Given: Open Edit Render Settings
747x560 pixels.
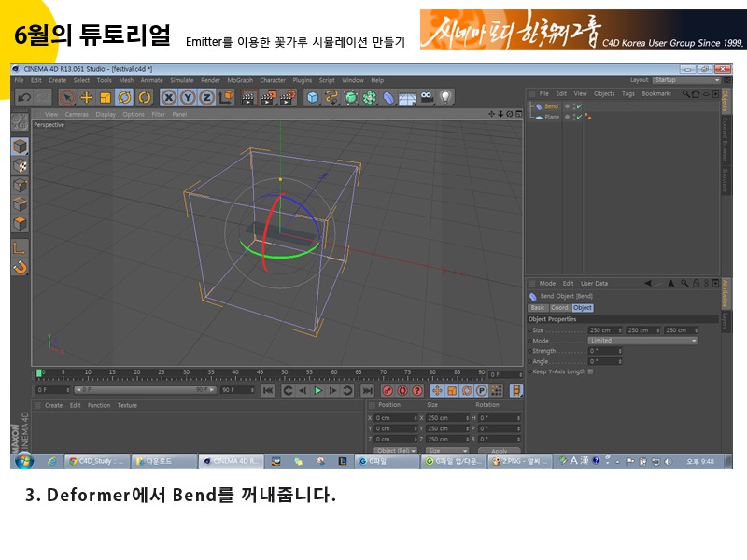Looking at the screenshot, I should pyautogui.click(x=288, y=98).
